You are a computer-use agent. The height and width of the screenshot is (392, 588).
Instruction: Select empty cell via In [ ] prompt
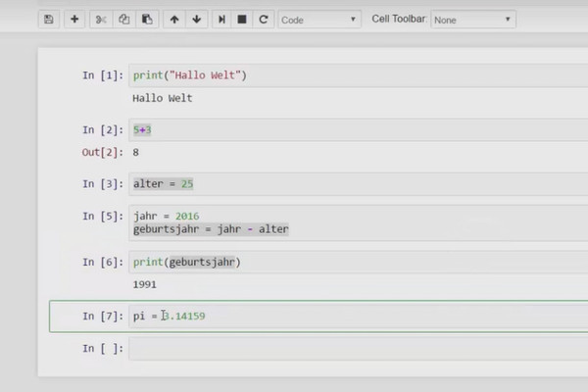click(x=103, y=349)
